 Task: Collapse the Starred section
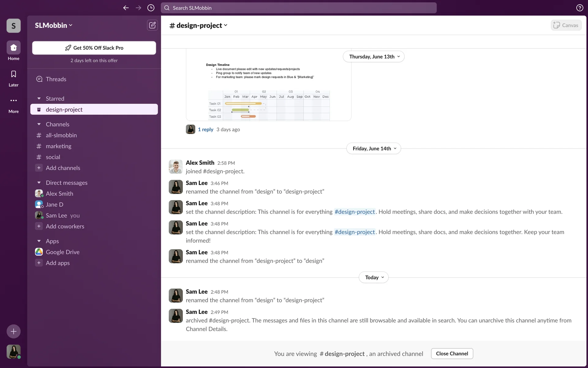pos(39,98)
